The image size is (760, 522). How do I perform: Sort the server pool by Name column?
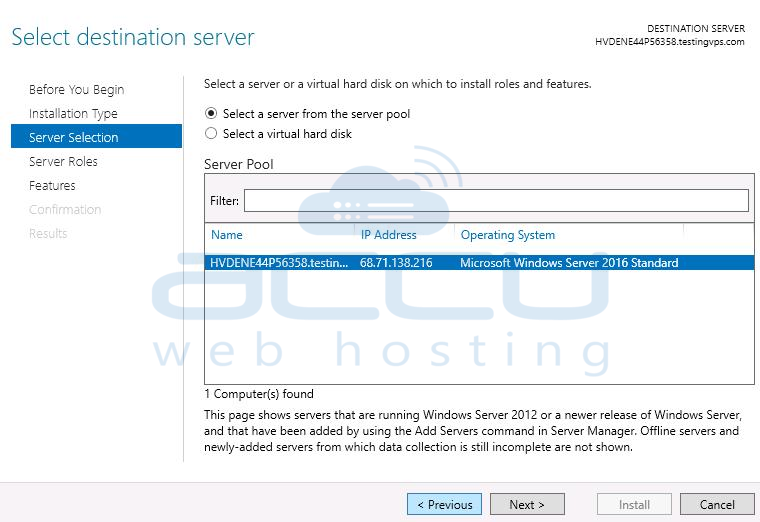tap(227, 235)
